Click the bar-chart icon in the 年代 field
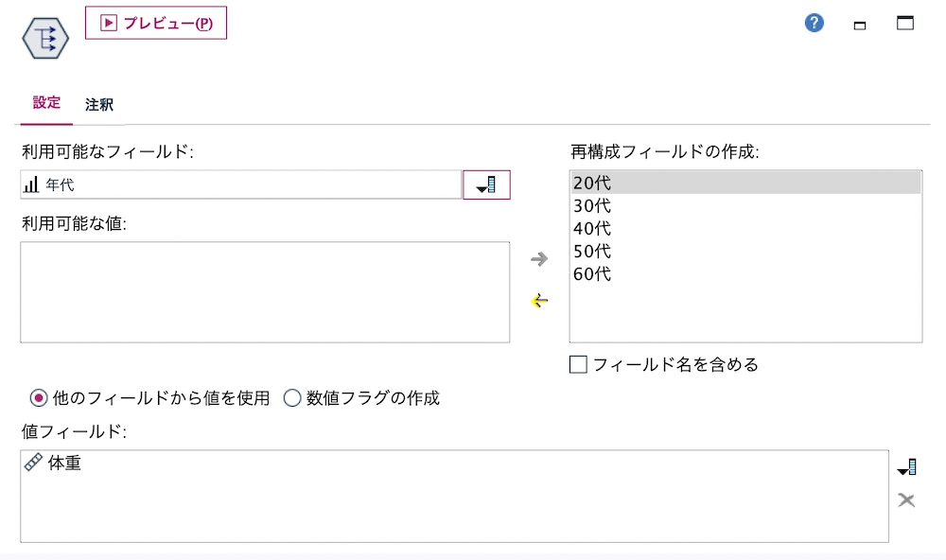The width and height of the screenshot is (946, 560). click(x=31, y=184)
